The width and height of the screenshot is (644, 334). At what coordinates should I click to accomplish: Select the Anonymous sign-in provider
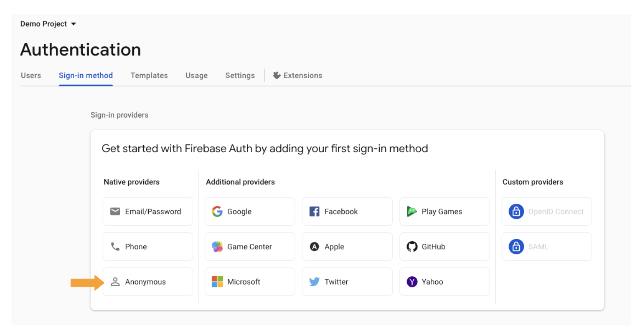148,282
